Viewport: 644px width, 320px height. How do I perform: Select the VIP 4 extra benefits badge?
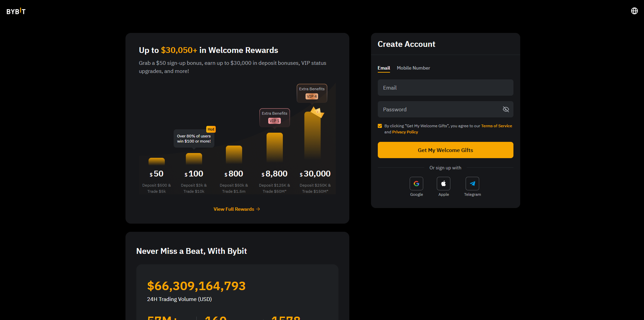[312, 96]
